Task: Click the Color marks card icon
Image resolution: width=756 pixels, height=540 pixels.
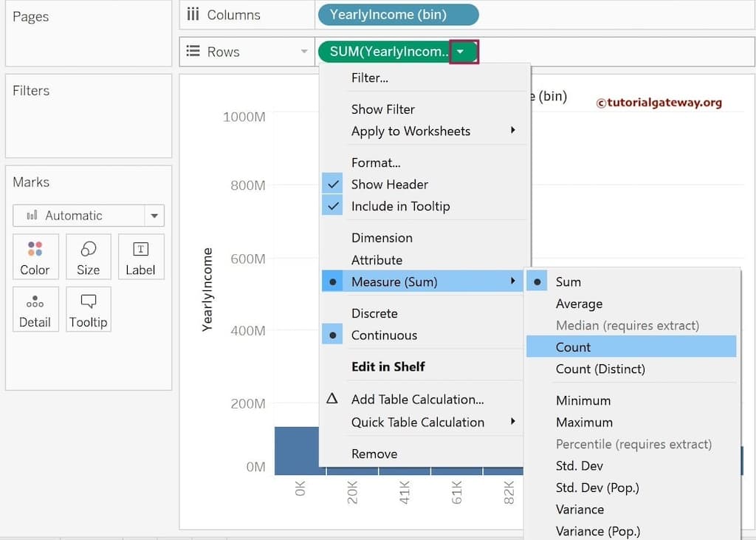Action: pyautogui.click(x=35, y=249)
